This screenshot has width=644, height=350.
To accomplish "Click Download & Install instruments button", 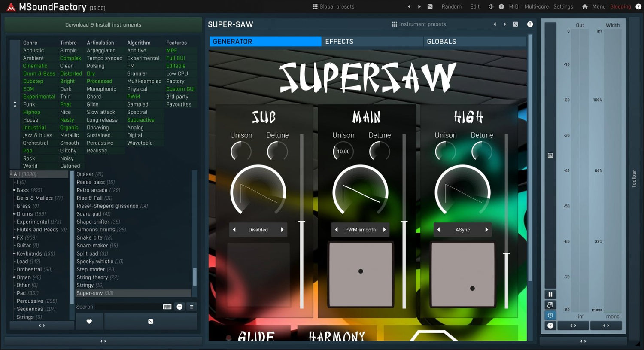I will [103, 25].
